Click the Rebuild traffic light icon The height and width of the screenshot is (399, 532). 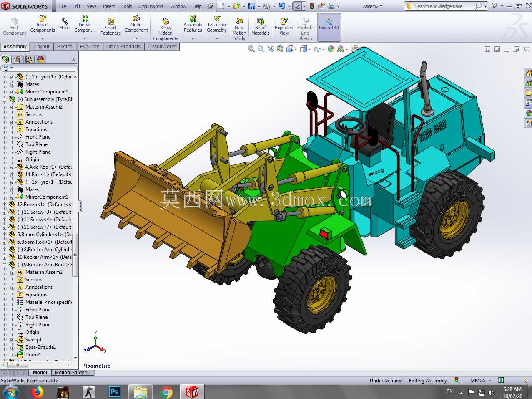(x=312, y=6)
